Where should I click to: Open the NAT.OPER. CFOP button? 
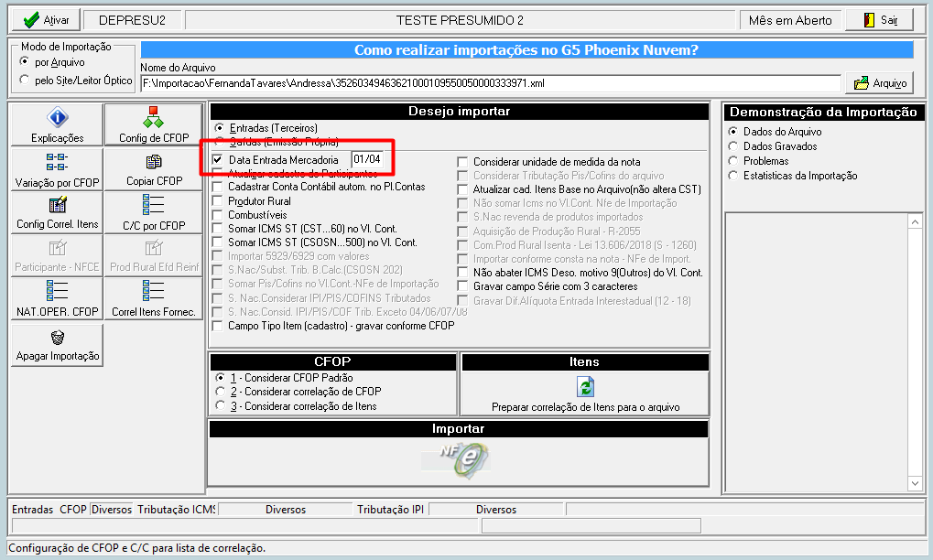[57, 299]
